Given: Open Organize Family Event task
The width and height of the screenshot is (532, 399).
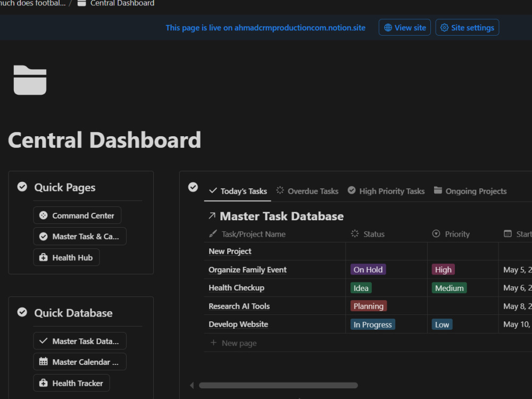Looking at the screenshot, I should point(247,270).
